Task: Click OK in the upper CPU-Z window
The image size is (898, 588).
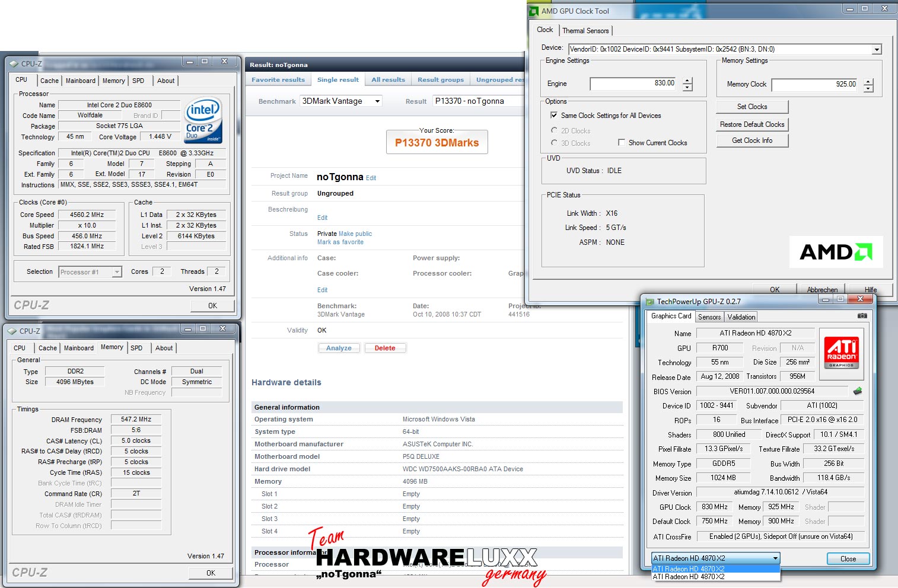Action: tap(212, 306)
